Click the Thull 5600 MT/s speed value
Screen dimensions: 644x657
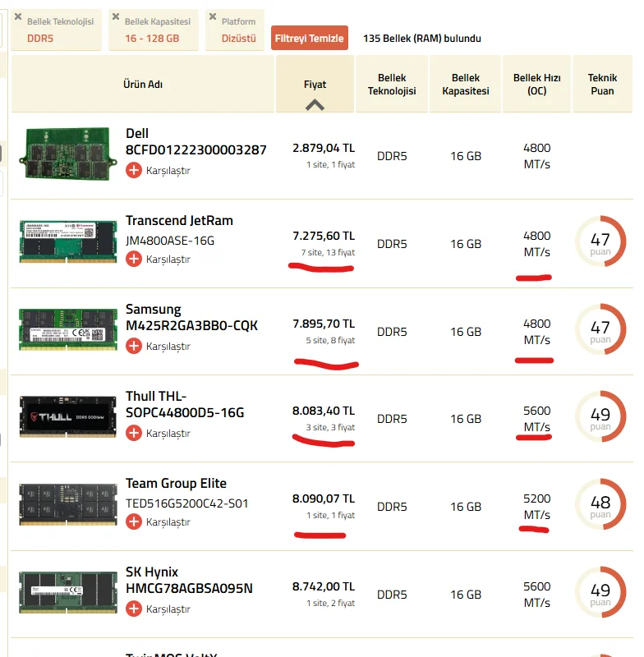(x=536, y=419)
